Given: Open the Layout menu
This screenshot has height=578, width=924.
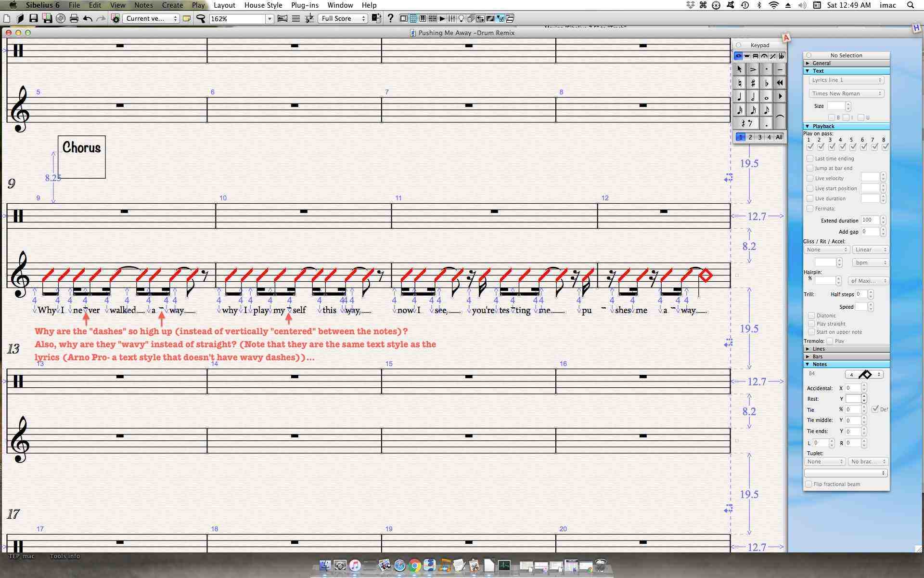Looking at the screenshot, I should tap(224, 5).
